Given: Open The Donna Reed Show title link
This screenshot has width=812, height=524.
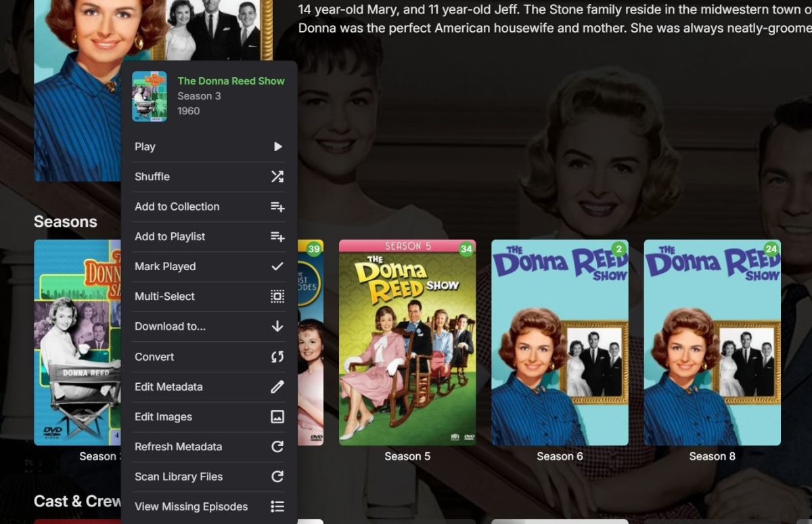Looking at the screenshot, I should 231,81.
